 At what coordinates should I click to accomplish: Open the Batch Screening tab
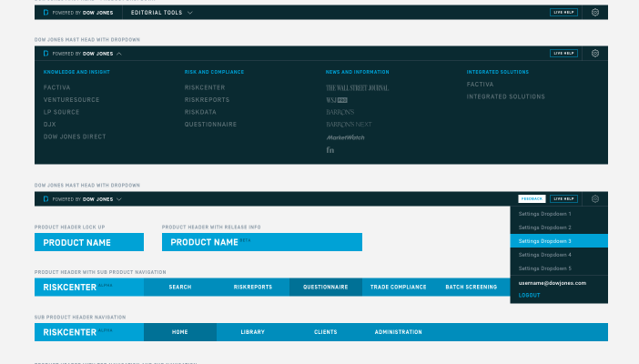point(472,287)
